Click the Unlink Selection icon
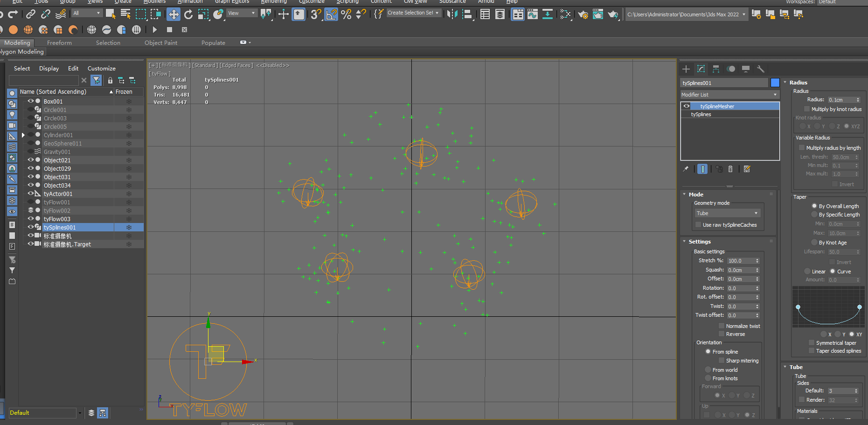This screenshot has height=425, width=868. [x=46, y=14]
